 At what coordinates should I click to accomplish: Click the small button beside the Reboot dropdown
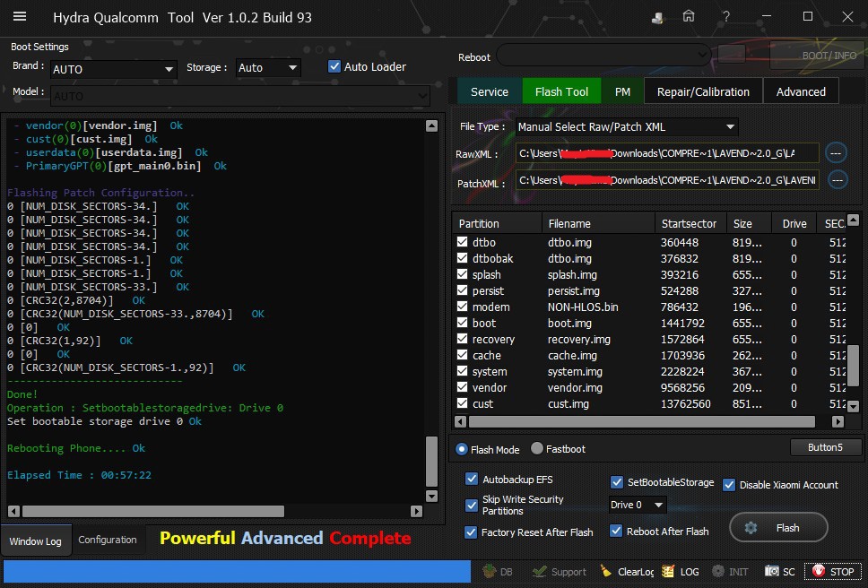tap(732, 54)
